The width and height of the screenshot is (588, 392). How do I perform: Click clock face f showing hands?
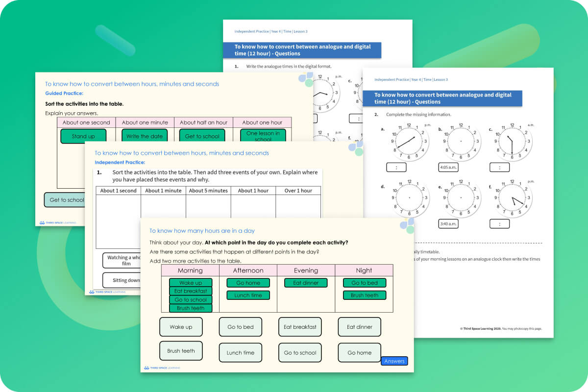512,198
